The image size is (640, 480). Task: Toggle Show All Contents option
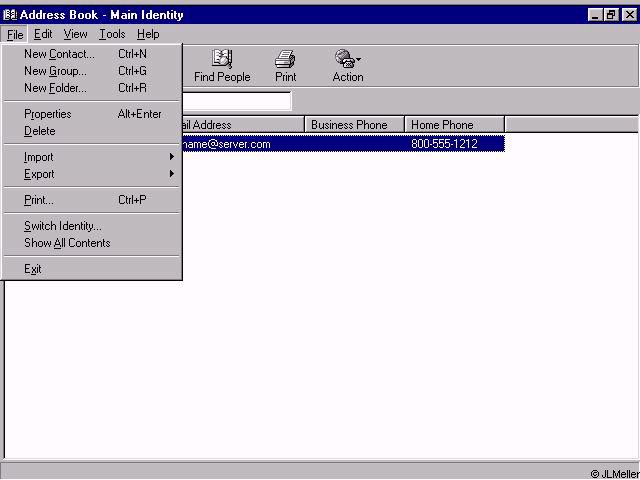tap(67, 243)
